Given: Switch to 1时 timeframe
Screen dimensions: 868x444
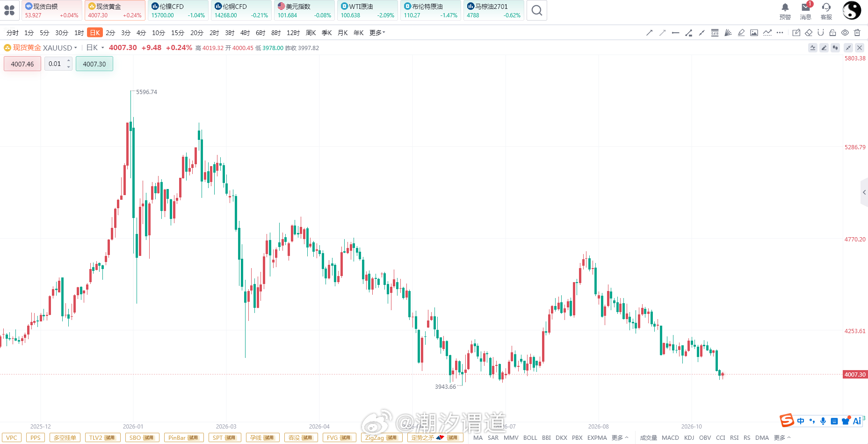Looking at the screenshot, I should [79, 33].
